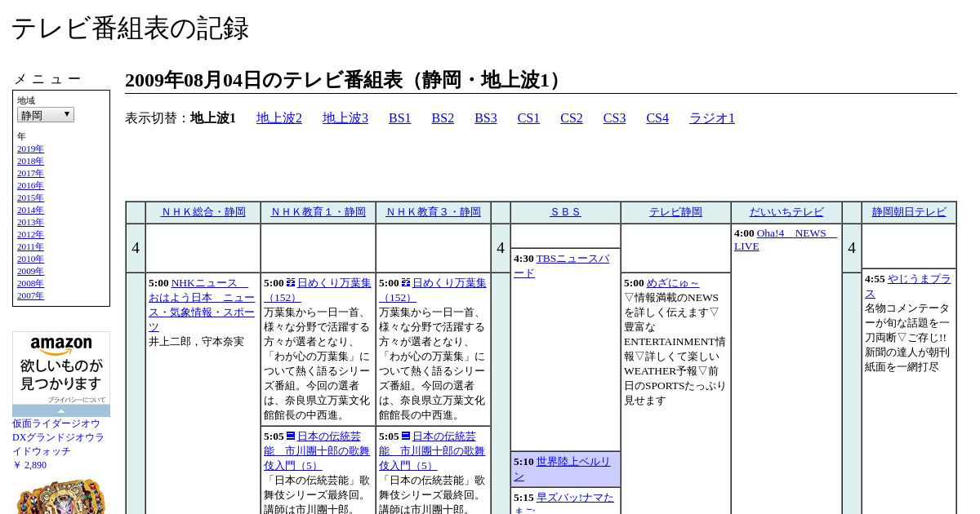Open the 2015年 year link

click(x=30, y=198)
